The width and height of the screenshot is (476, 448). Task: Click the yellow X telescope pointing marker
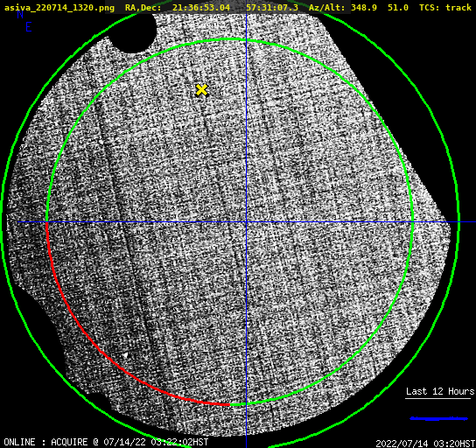pos(201,90)
